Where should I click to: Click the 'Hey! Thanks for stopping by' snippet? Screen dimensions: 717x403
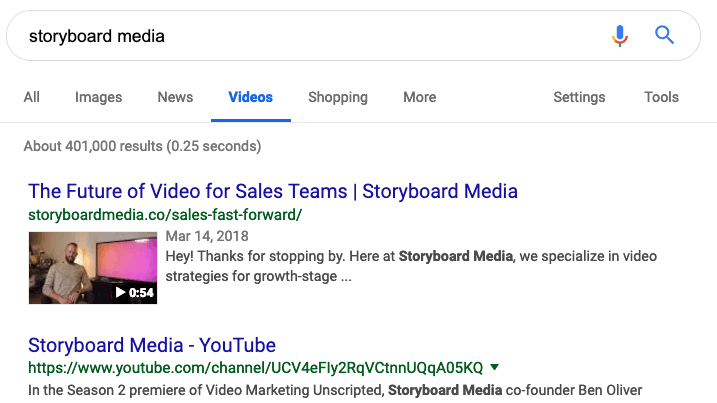point(411,266)
